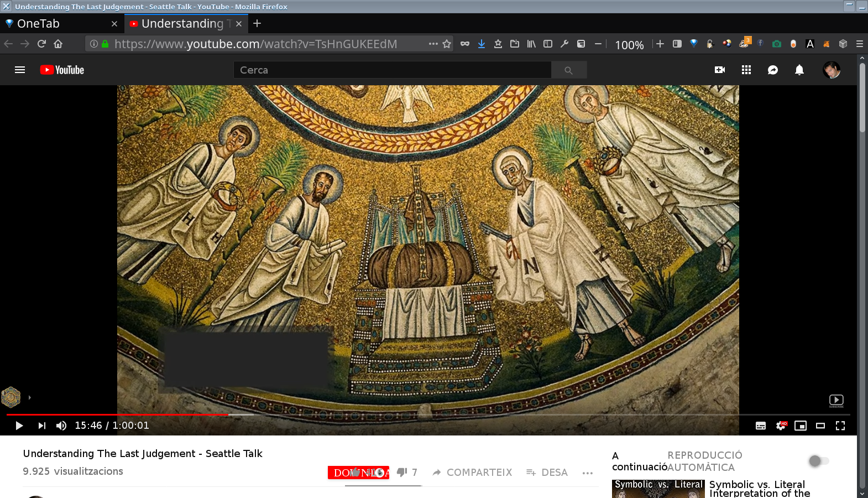Screen dimensions: 868x498
Task: Click the page vertical scrollbar
Action: (862, 97)
